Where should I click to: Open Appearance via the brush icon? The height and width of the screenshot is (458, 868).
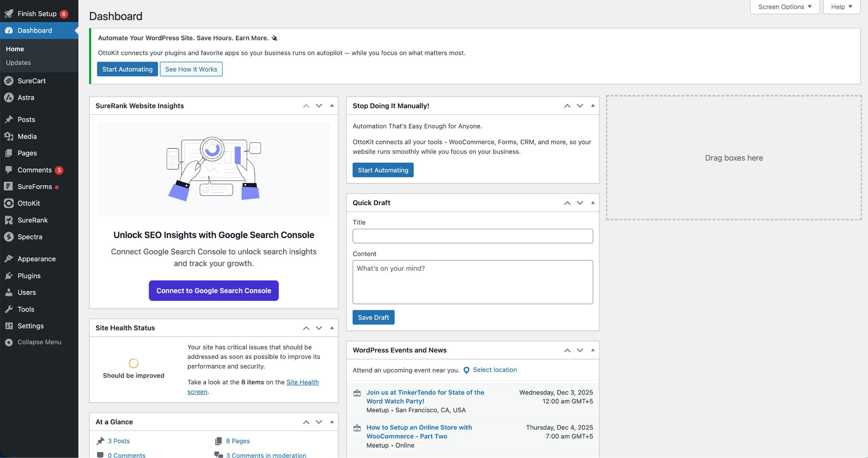pos(9,259)
